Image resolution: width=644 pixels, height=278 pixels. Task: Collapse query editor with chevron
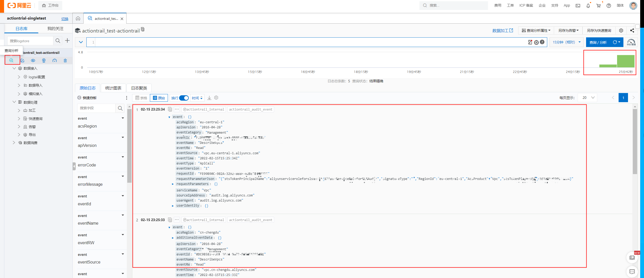(x=81, y=42)
